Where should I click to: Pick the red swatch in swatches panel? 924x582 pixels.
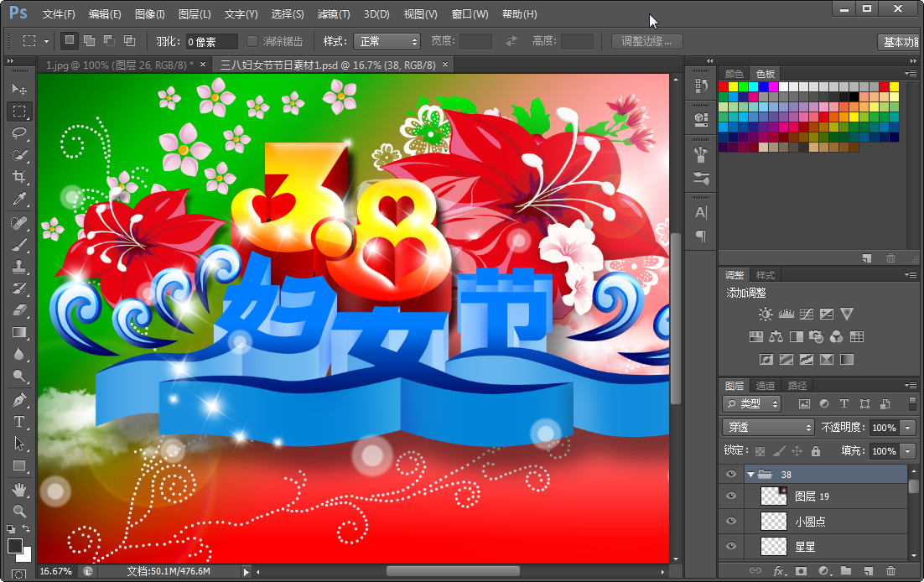(x=724, y=86)
